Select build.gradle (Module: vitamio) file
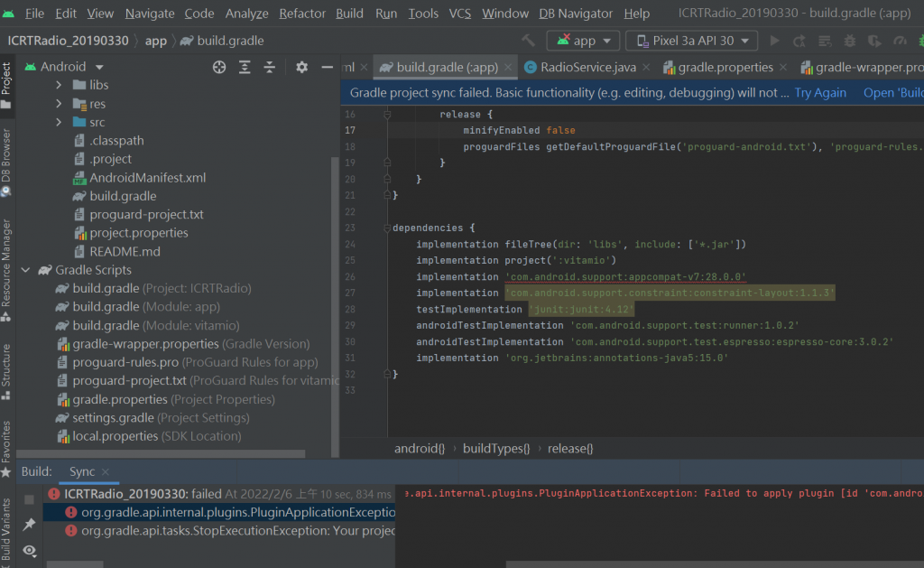This screenshot has width=924, height=568. (x=155, y=326)
